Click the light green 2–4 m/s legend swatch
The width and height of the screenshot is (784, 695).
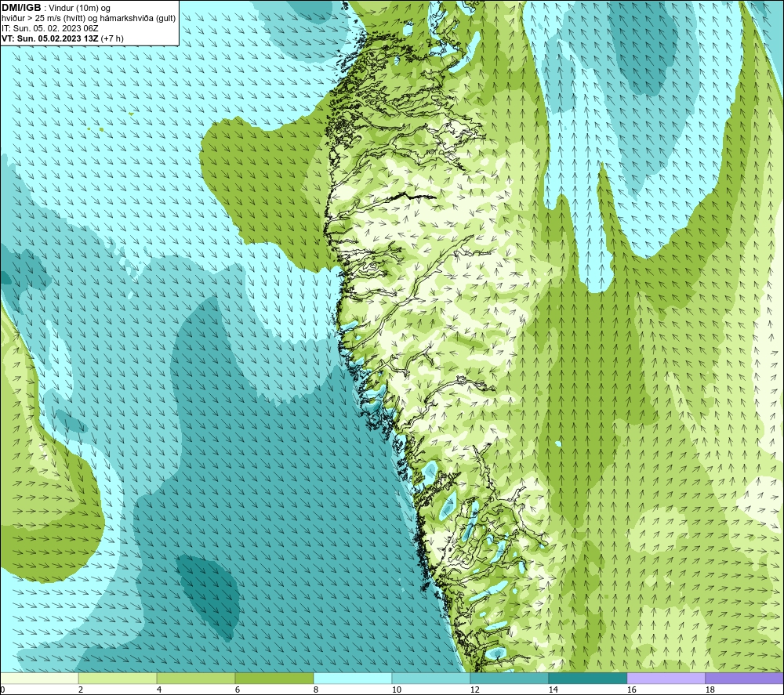click(118, 679)
